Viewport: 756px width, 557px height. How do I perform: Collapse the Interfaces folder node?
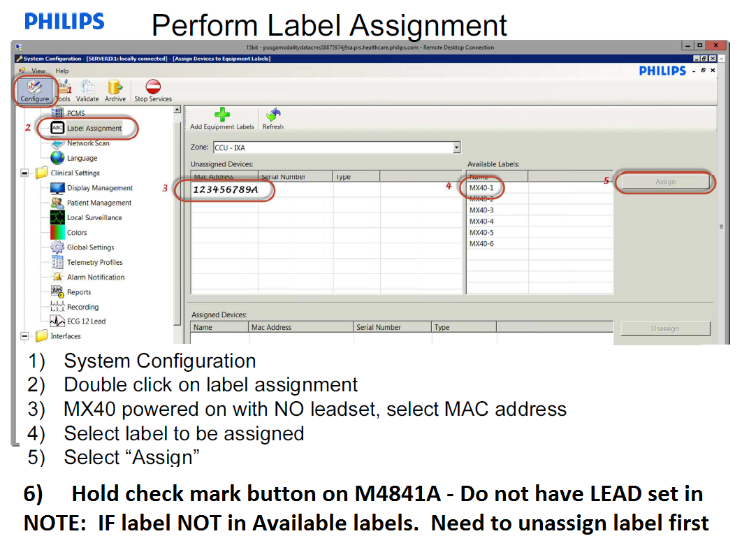coord(25,336)
